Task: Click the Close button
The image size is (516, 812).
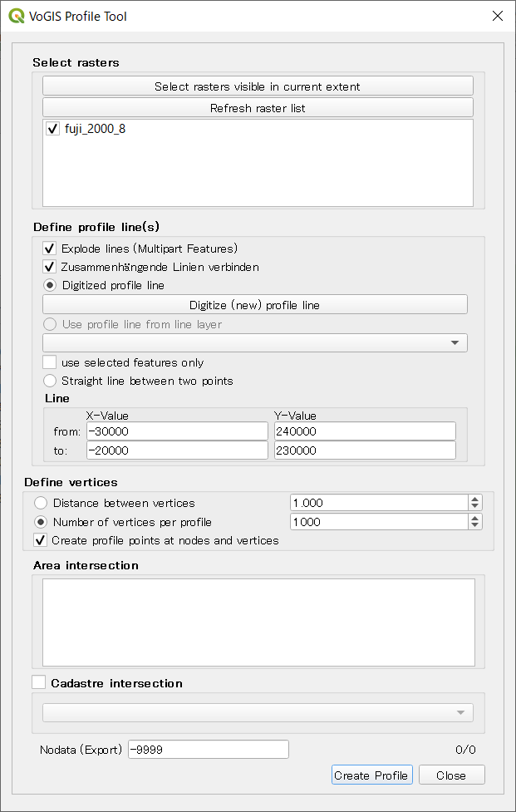Action: tap(451, 775)
